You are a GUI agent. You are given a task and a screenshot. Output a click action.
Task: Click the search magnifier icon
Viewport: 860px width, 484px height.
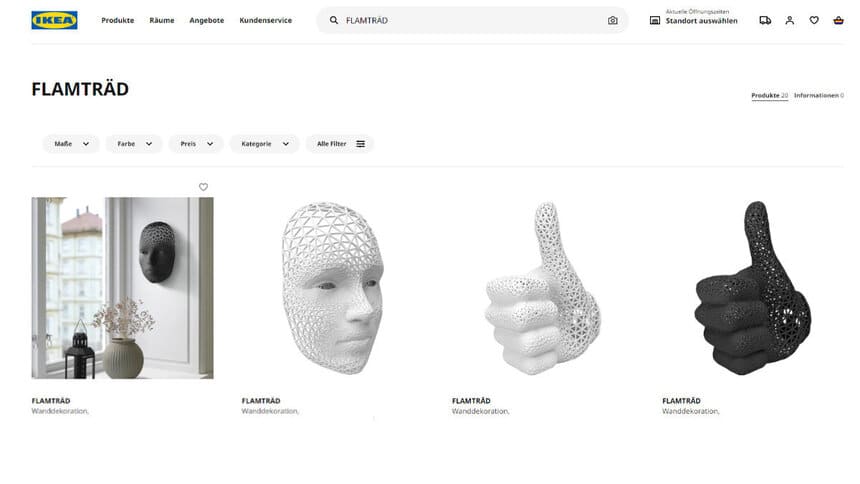click(x=333, y=20)
